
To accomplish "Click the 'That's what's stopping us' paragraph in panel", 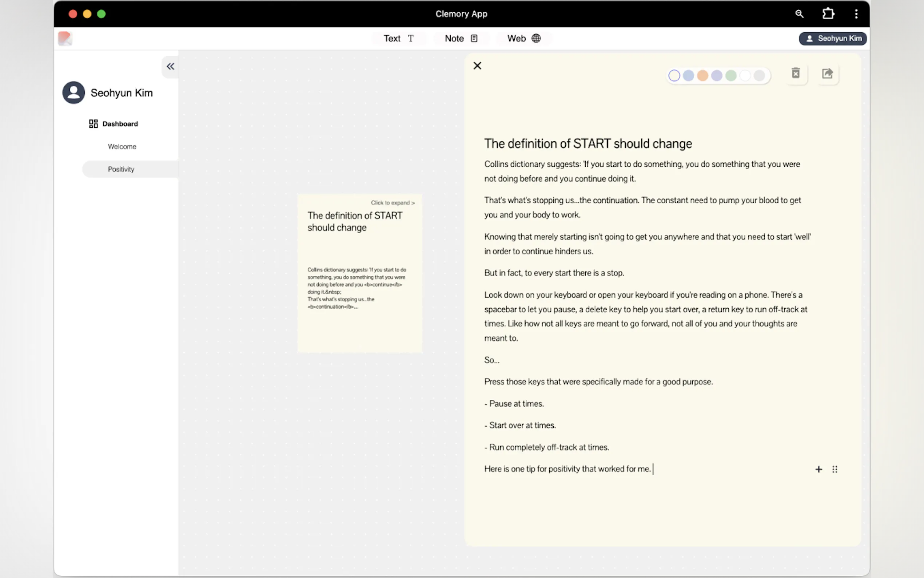I will (642, 207).
